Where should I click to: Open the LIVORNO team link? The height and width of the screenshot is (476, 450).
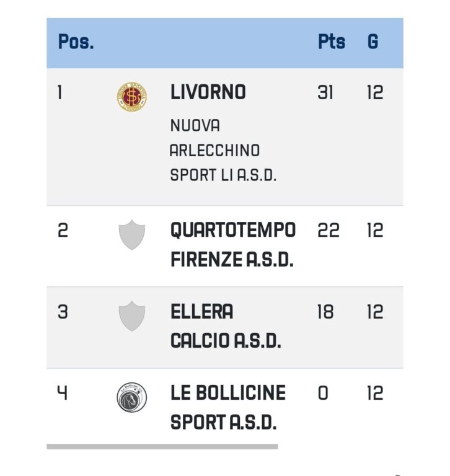(208, 92)
